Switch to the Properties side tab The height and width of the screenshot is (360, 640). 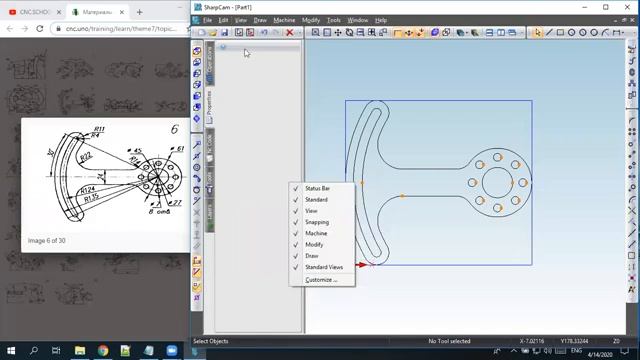tap(210, 107)
